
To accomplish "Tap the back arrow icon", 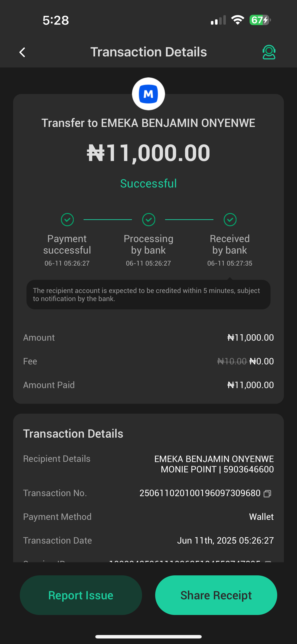I will tap(22, 52).
